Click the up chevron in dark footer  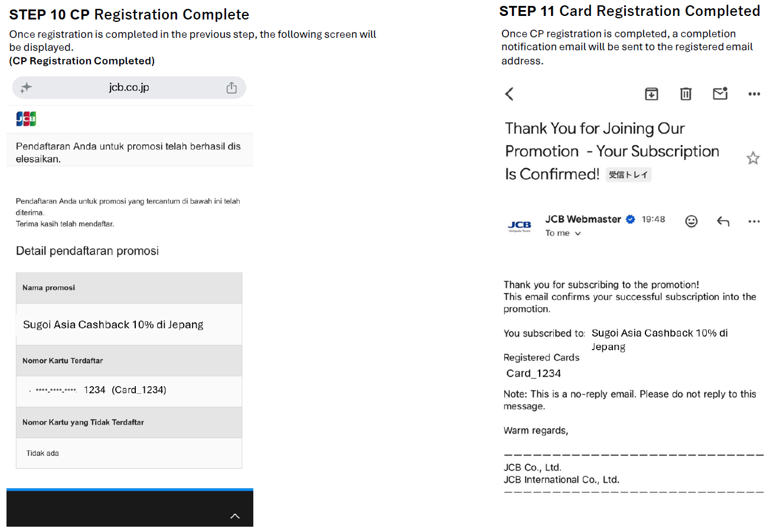point(235,516)
